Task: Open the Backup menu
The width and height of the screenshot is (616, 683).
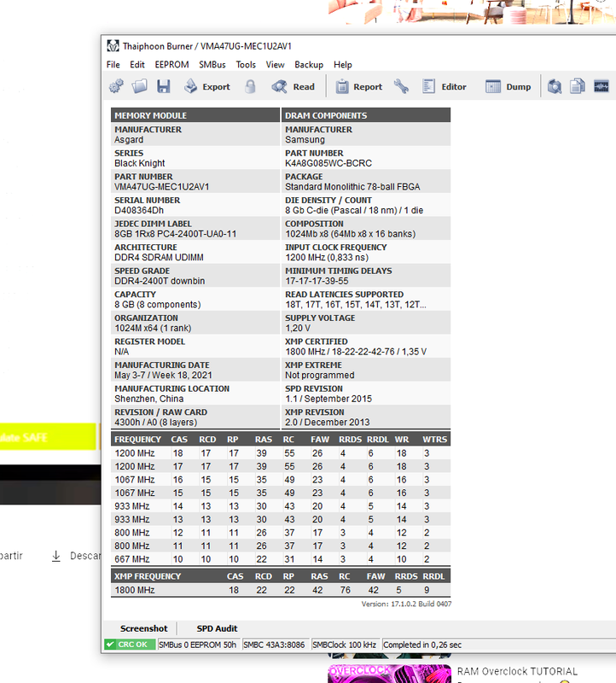Action: coord(309,65)
